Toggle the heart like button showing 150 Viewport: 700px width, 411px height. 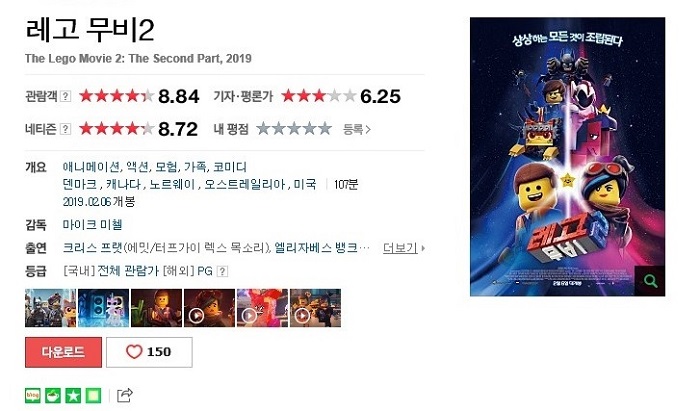click(x=149, y=352)
